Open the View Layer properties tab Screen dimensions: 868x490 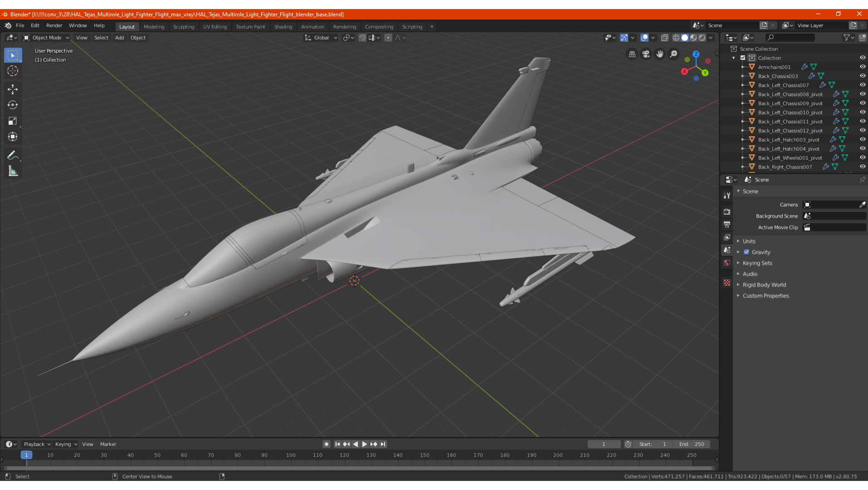click(x=727, y=237)
